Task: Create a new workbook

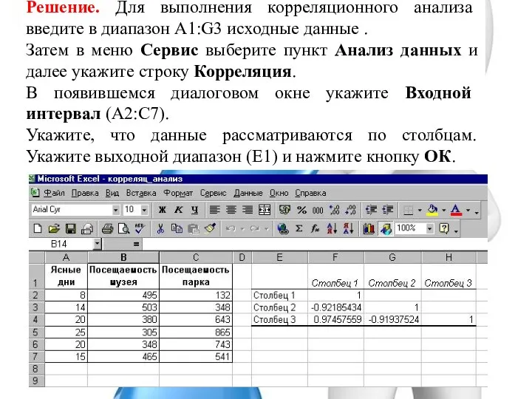Action: 38,228
